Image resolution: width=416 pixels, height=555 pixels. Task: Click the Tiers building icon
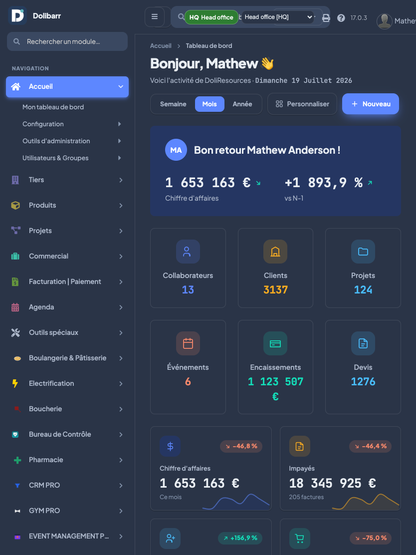pos(15,180)
